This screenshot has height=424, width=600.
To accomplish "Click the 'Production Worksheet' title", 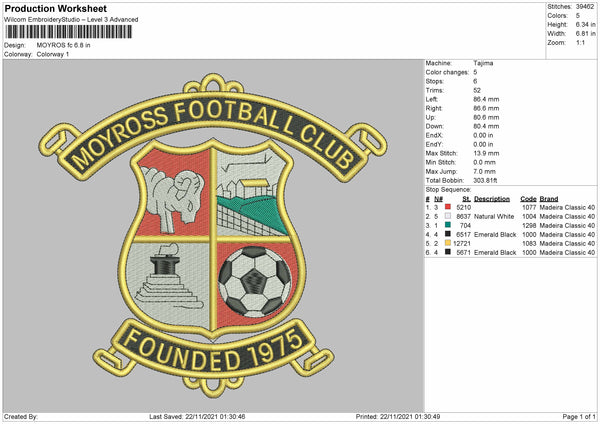I will (56, 8).
